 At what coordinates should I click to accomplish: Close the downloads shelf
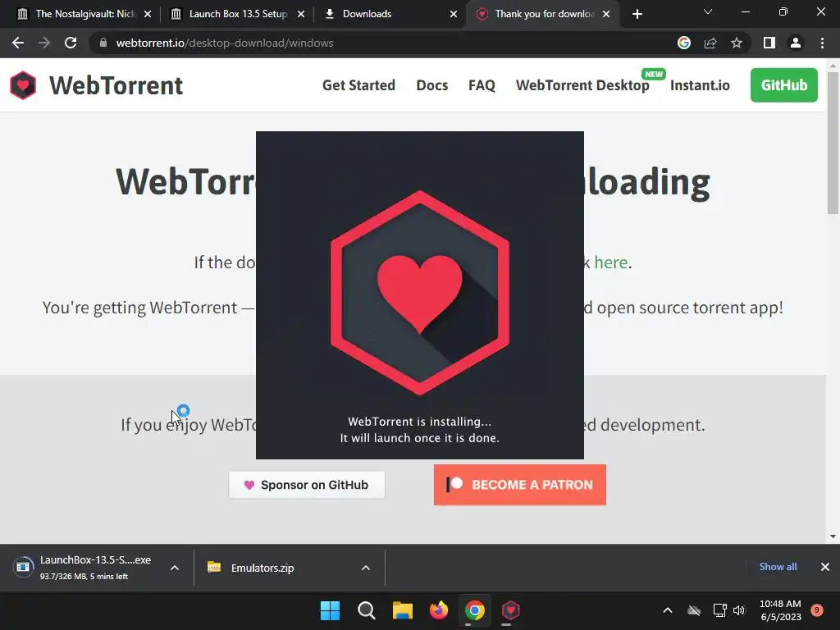(x=825, y=567)
